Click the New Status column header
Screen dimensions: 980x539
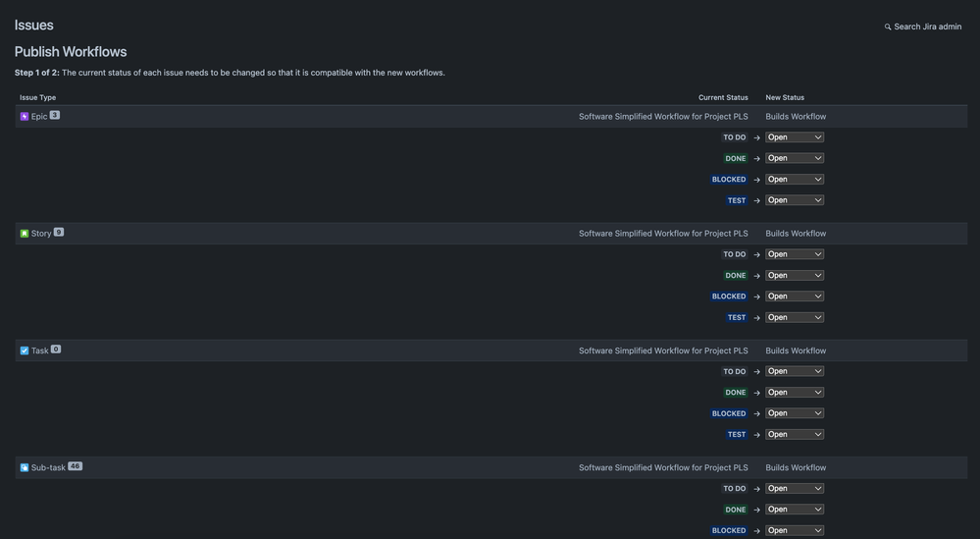pyautogui.click(x=785, y=97)
